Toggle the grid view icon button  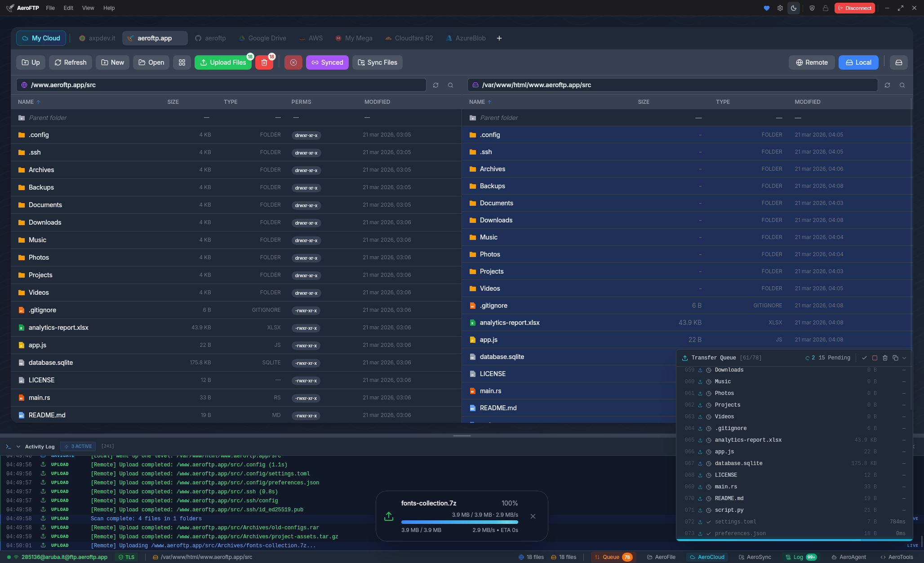click(182, 62)
